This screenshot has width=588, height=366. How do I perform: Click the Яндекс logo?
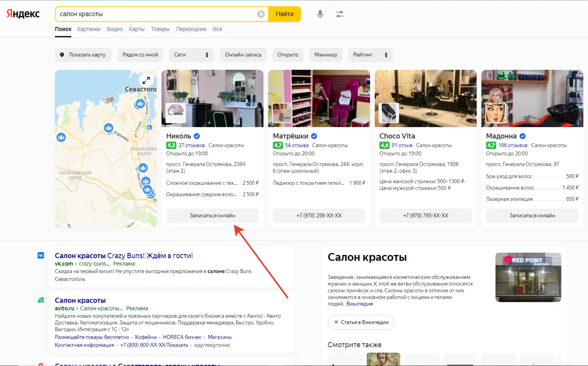pyautogui.click(x=23, y=14)
